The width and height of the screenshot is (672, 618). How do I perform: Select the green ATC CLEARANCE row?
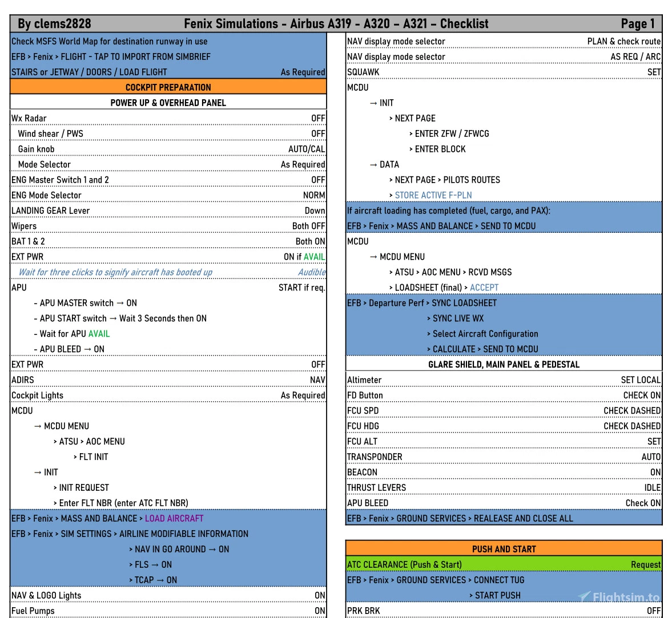(504, 564)
